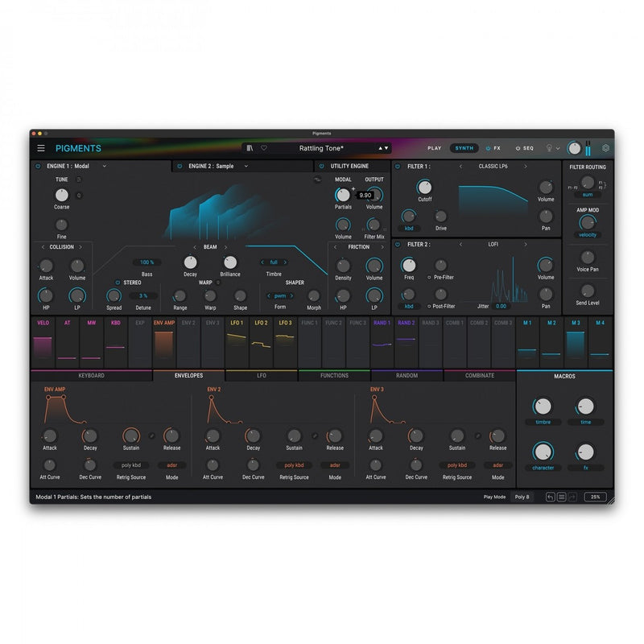This screenshot has height=644, width=644.
Task: Click the Poly 8 voices button
Action: pyautogui.click(x=522, y=497)
